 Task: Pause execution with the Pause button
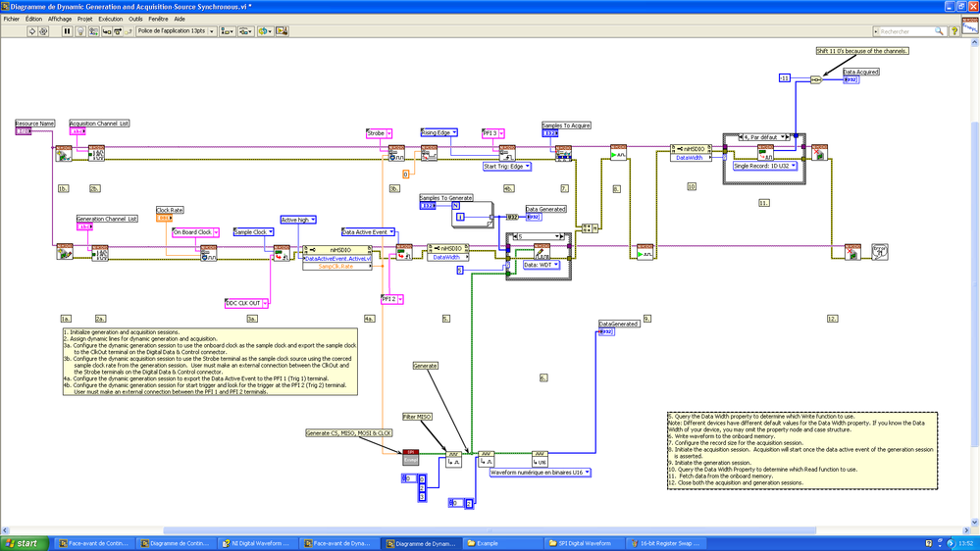click(x=67, y=31)
